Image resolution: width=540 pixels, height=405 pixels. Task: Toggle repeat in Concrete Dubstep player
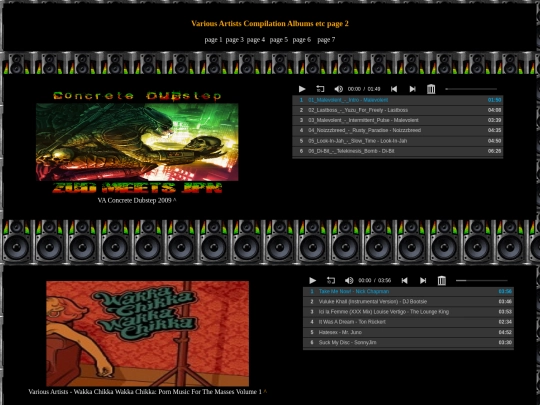[x=320, y=89]
